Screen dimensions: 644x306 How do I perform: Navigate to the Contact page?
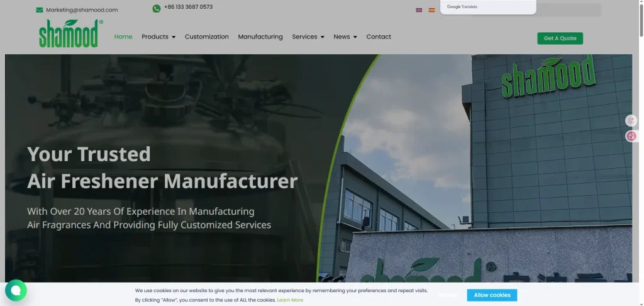[379, 37]
